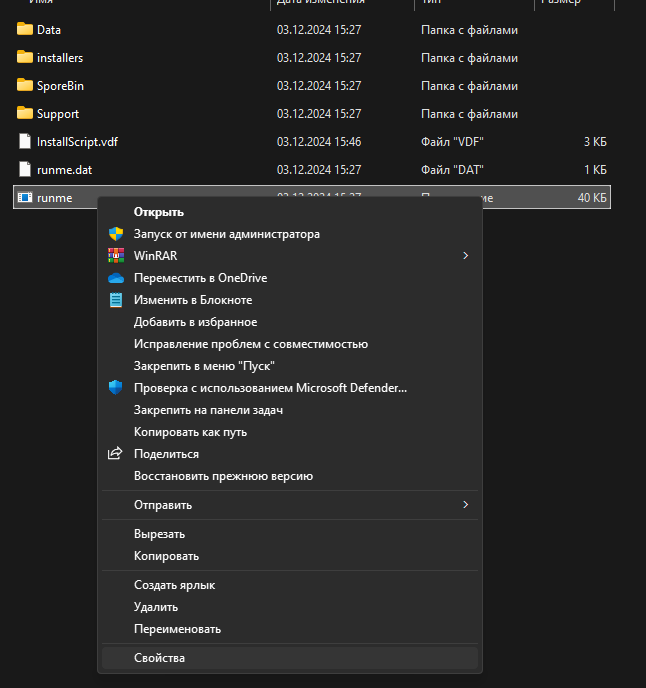646x688 pixels.
Task: Click Папка с файлами type for installers
Action: 469,58
